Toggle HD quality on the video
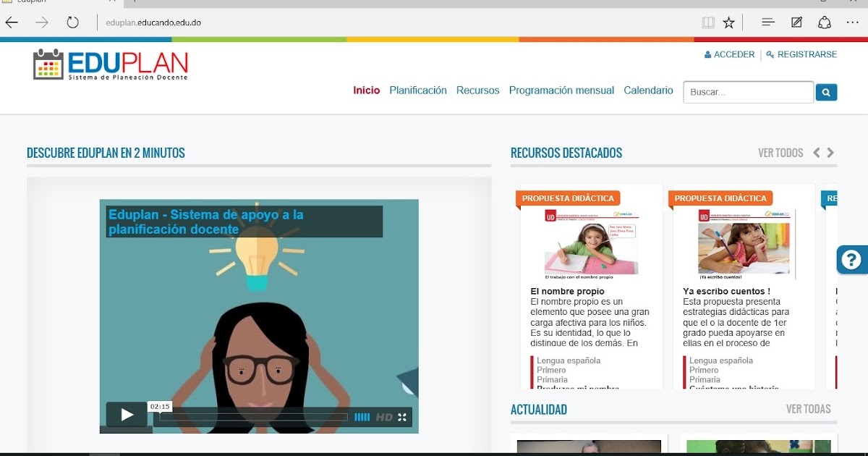Screen dimensions: 868x456 pyautogui.click(x=382, y=417)
